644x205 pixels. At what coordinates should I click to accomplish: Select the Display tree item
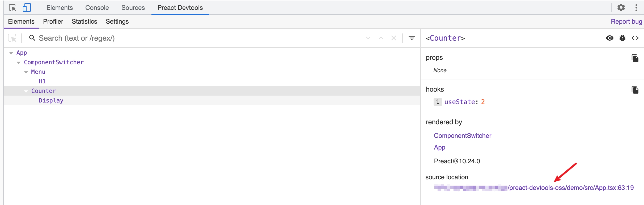coord(51,100)
